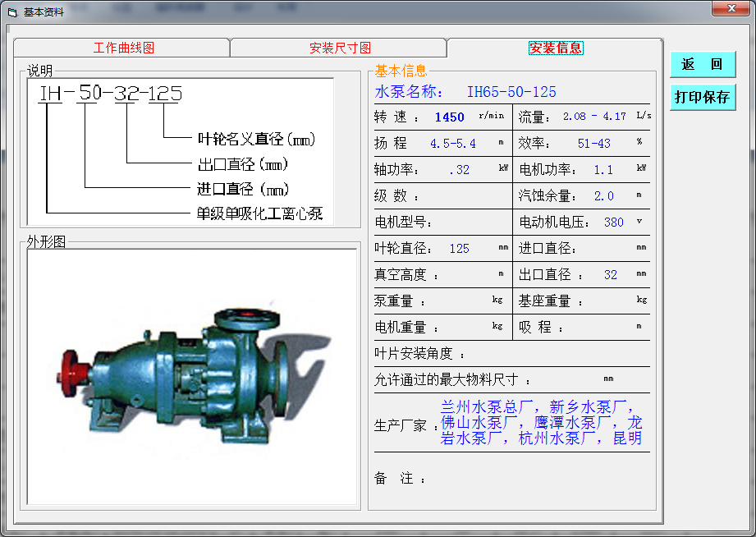Click the 生产厂家 manufacturer list text
This screenshot has height=537, width=756.
(541, 423)
